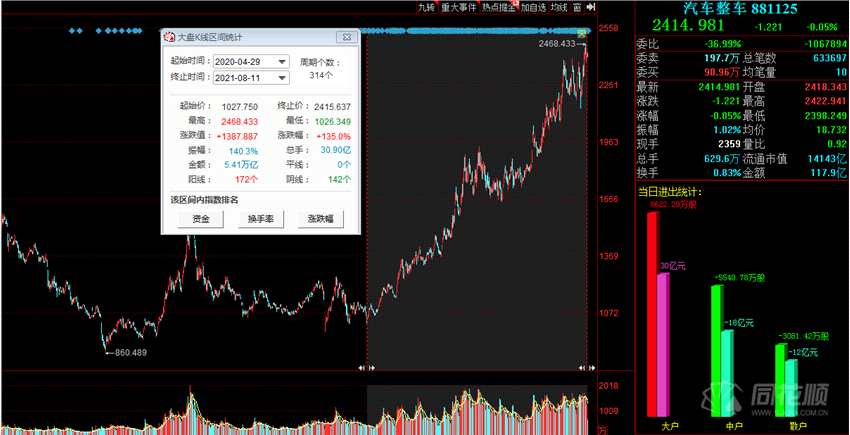Click the 散户 label under the bars
The image size is (850, 435).
tap(798, 427)
